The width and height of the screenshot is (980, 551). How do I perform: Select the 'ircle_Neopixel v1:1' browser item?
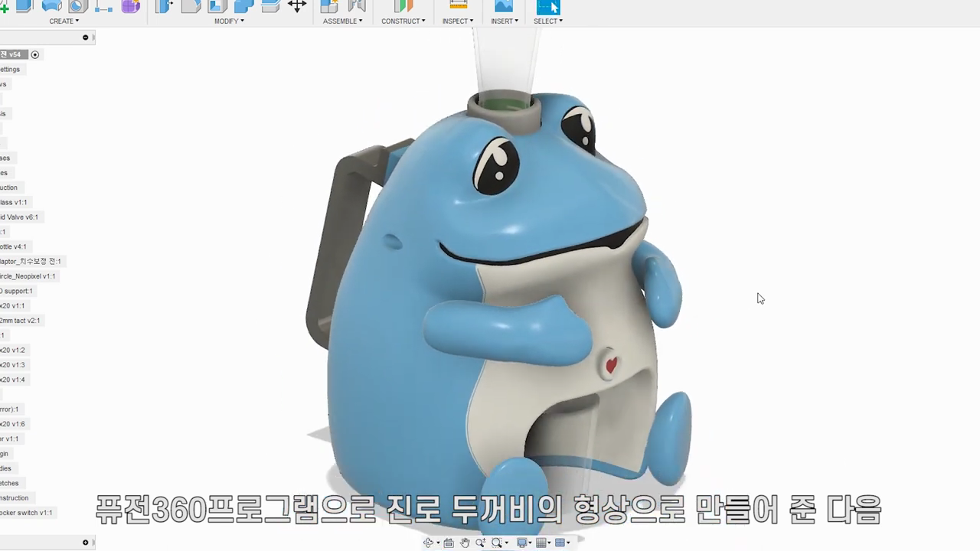(x=29, y=276)
